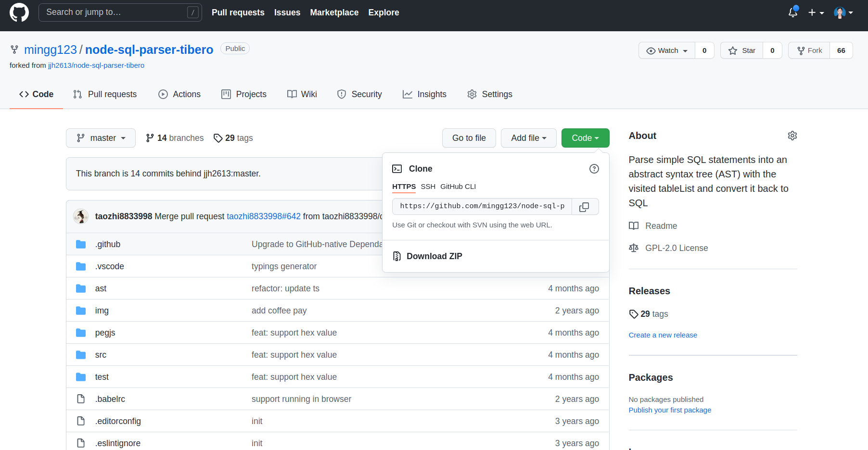Click the scale icon beside GPL-2.0 License

pos(634,248)
